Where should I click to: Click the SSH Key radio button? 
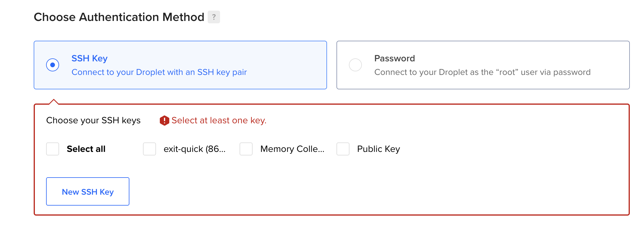[x=53, y=65]
